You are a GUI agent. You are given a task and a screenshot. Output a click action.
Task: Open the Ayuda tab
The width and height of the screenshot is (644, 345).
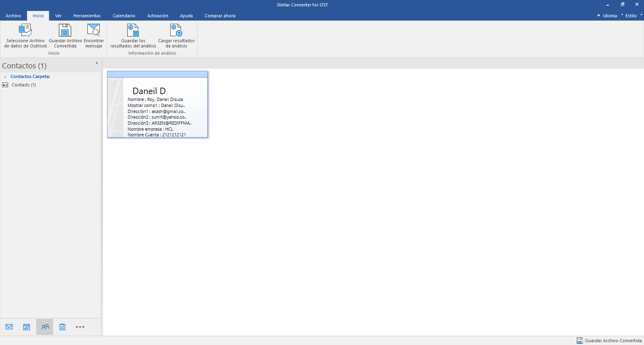tap(186, 16)
